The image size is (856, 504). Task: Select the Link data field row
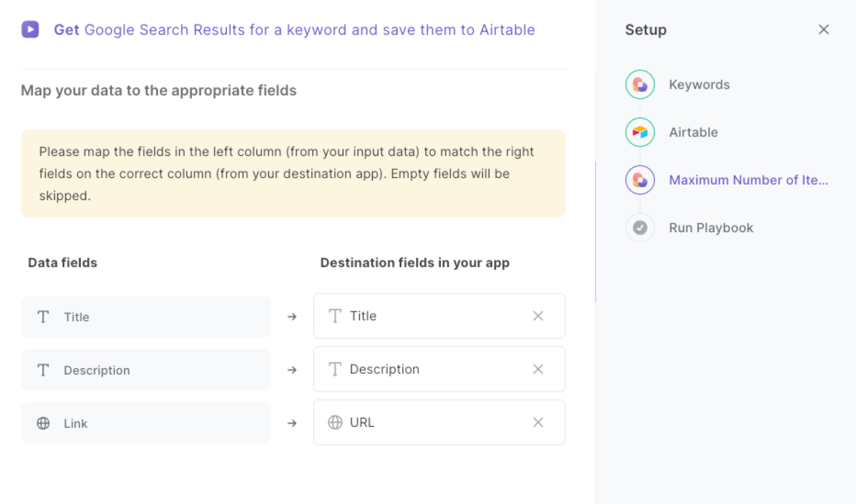[x=146, y=423]
